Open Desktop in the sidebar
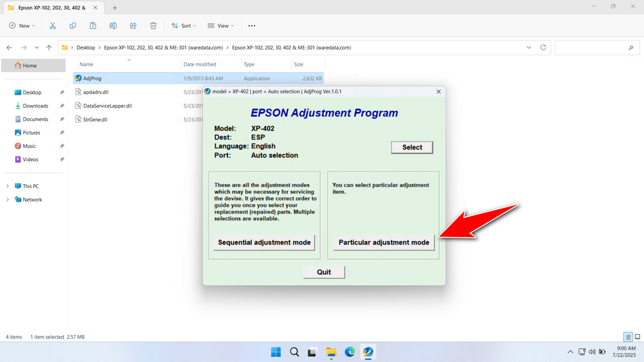The height and width of the screenshot is (362, 644). tap(32, 93)
